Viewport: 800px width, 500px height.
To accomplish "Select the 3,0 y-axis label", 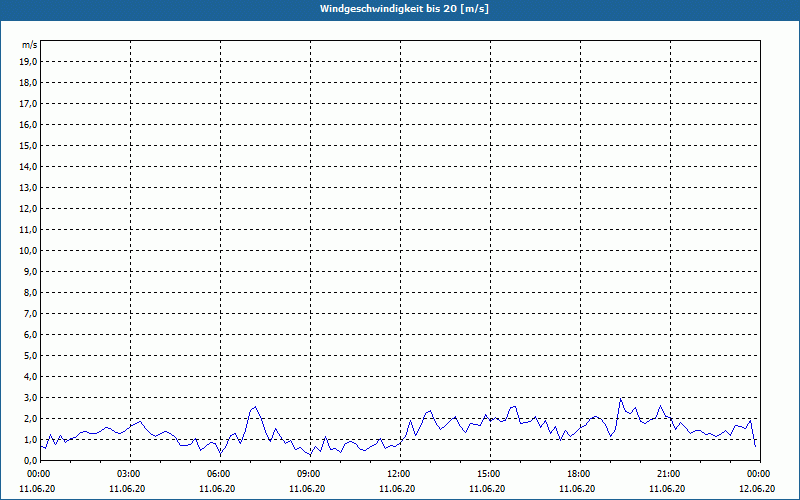I will pos(31,398).
